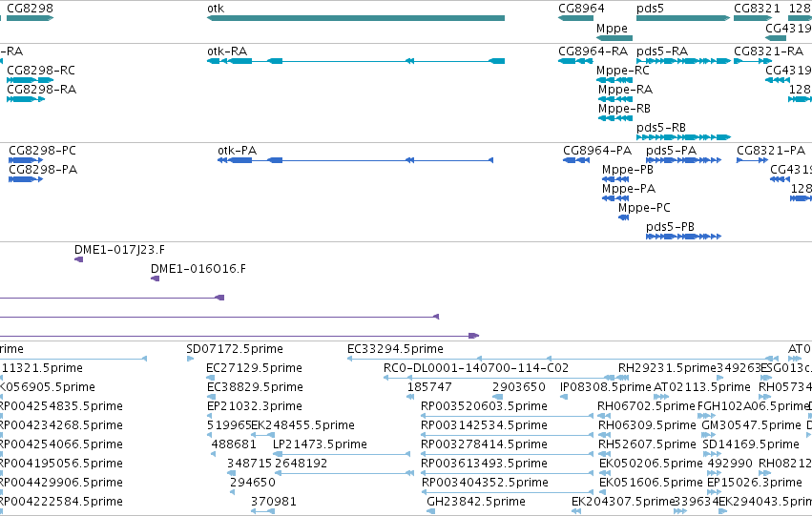Click EST EC33294.5prime
The image size is (812, 516).
pyautogui.click(x=562, y=358)
